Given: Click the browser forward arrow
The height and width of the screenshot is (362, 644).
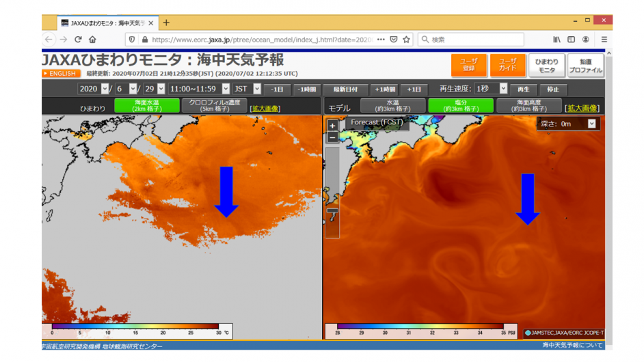Looking at the screenshot, I should pyautogui.click(x=64, y=40).
